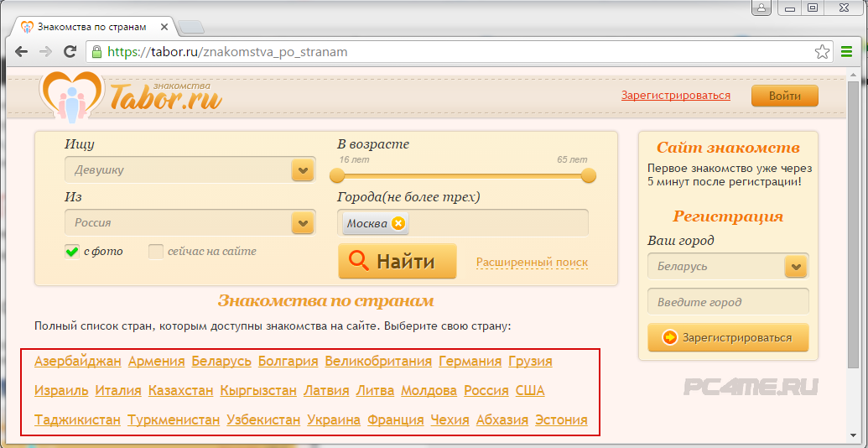Open a new browser tab
868x448 pixels.
190,27
